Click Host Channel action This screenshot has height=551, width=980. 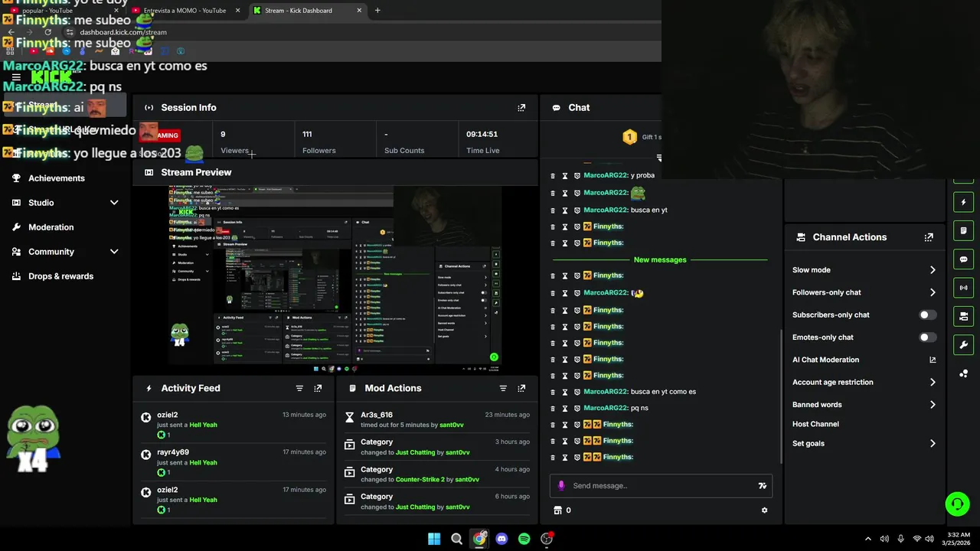[815, 424]
